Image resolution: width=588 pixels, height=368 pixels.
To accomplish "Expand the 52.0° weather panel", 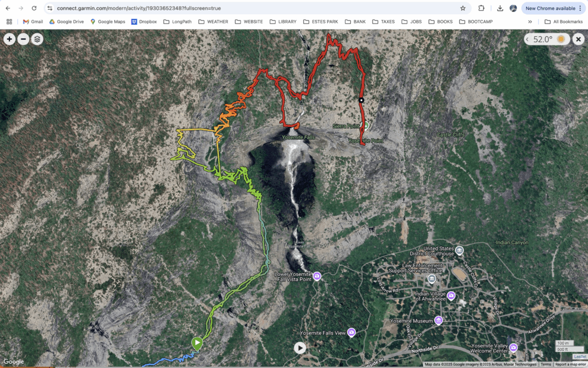I will [528, 39].
